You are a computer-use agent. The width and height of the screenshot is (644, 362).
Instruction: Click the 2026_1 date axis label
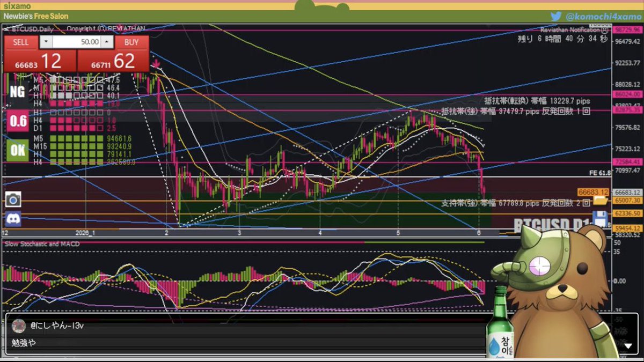pyautogui.click(x=85, y=233)
